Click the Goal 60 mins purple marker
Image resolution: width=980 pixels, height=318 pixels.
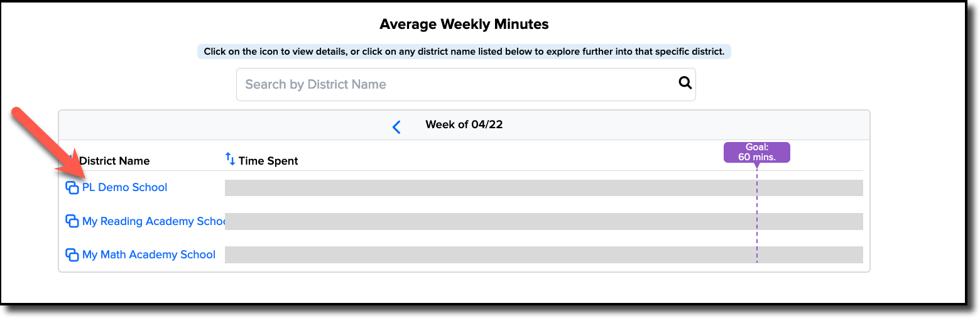coord(756,153)
